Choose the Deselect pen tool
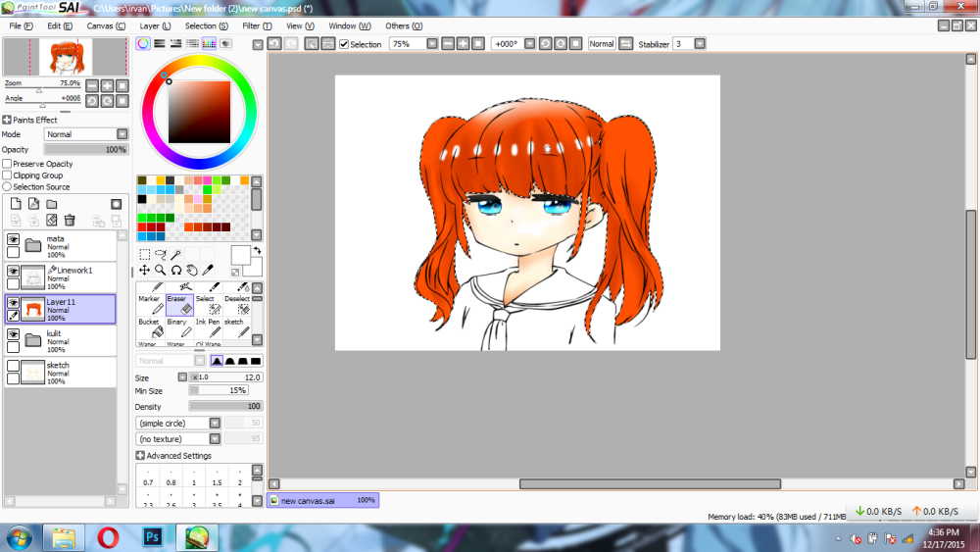 237,305
